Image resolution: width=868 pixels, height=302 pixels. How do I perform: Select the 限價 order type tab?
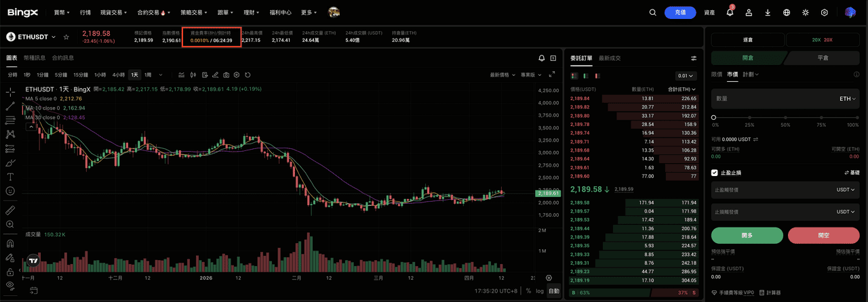716,74
